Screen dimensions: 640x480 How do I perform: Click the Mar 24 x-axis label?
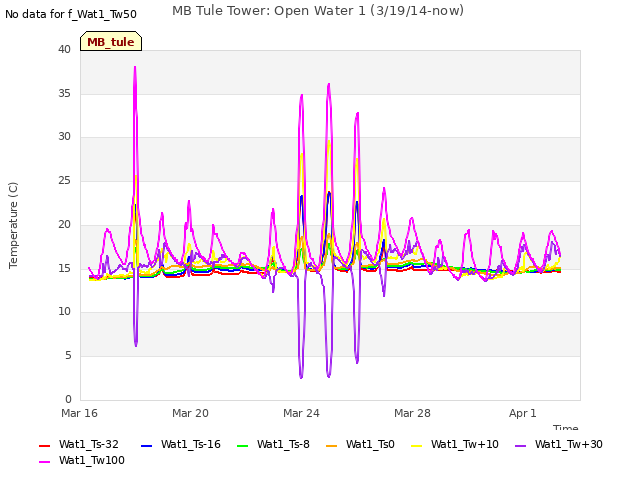pos(301,413)
